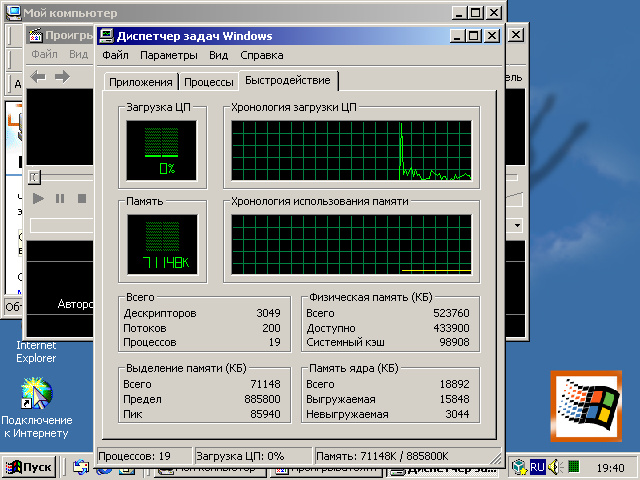Open the Подключение к Интернету desktop shortcut
Viewport: 640px width, 480px height.
36,395
